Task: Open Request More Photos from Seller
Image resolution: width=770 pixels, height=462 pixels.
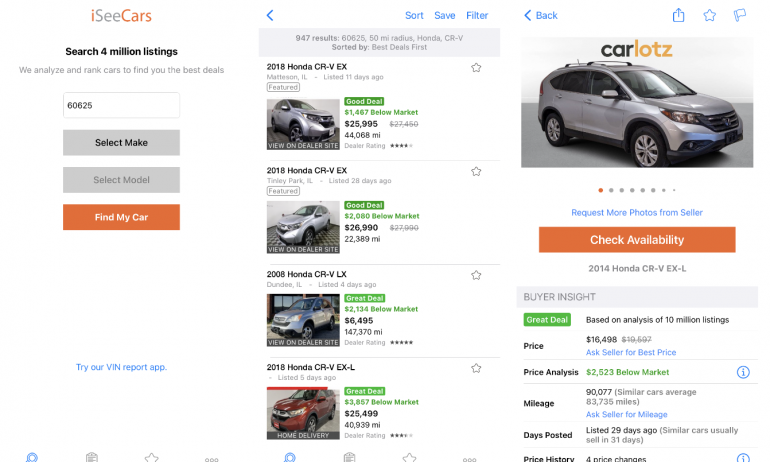Action: click(637, 212)
